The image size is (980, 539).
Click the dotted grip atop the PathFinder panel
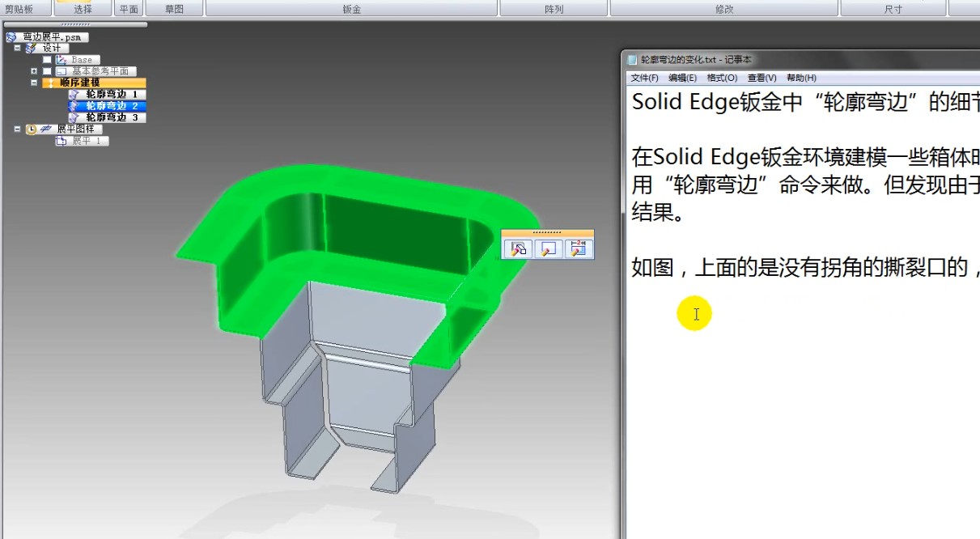pos(75,25)
